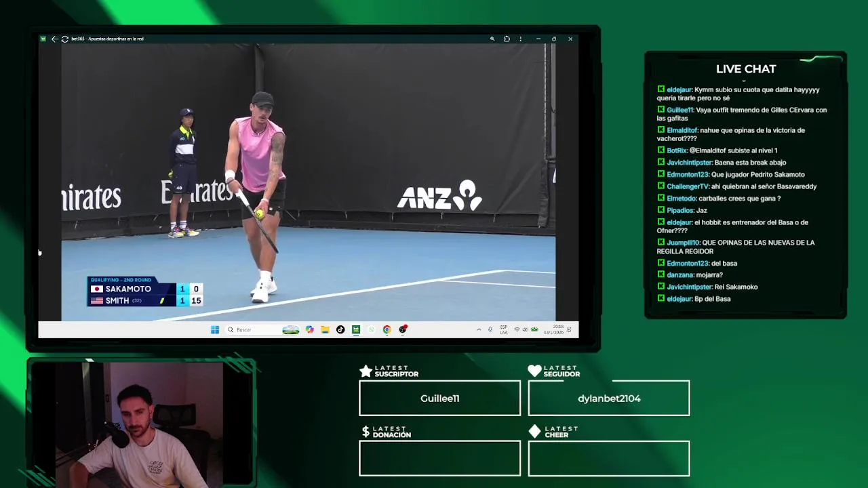The width and height of the screenshot is (868, 488).
Task: Open WhatsApp from the taskbar
Action: [372, 329]
